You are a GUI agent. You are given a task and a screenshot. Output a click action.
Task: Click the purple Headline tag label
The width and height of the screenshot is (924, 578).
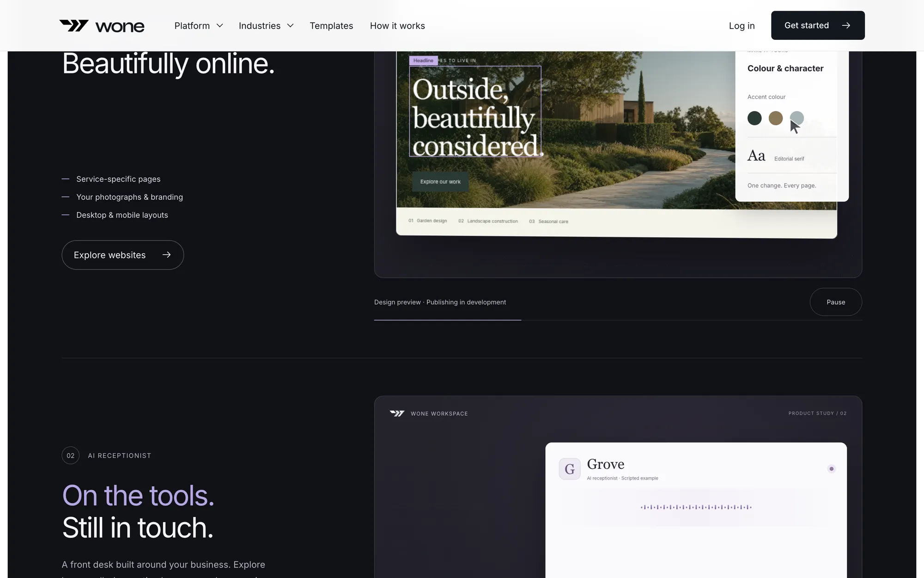(x=423, y=61)
